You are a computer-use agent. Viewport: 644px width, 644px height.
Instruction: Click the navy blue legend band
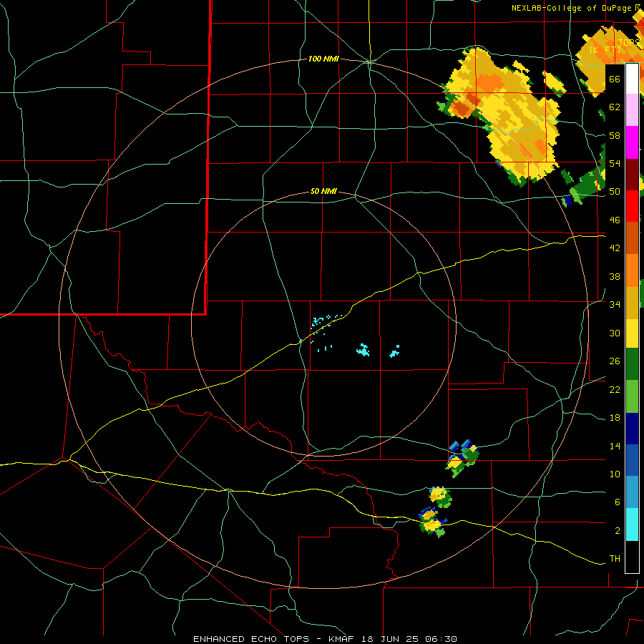632,429
